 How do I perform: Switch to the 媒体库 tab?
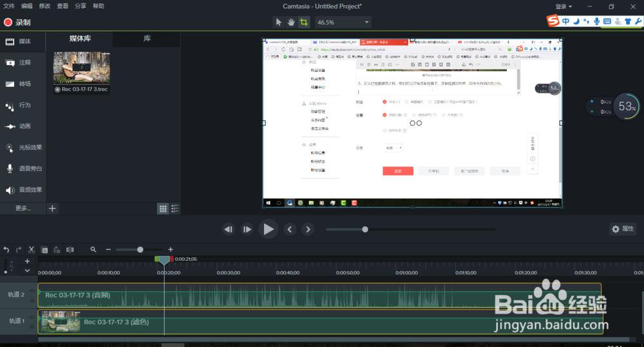click(80, 39)
